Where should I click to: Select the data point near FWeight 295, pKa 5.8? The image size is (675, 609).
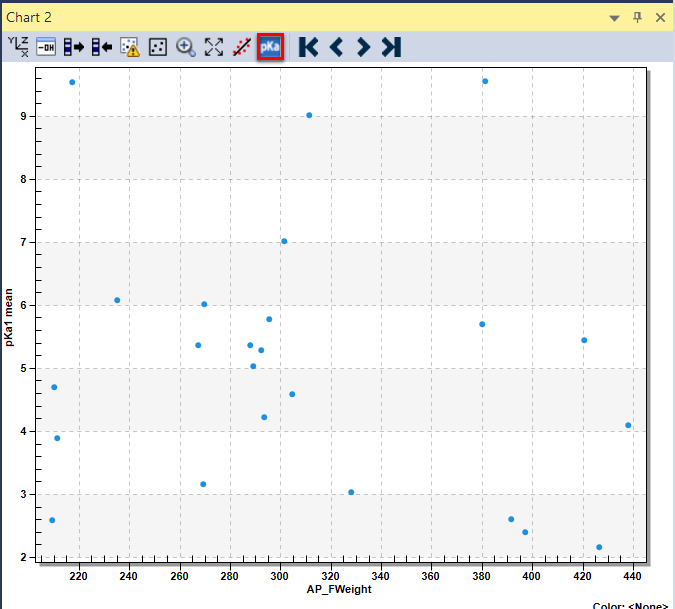point(269,319)
